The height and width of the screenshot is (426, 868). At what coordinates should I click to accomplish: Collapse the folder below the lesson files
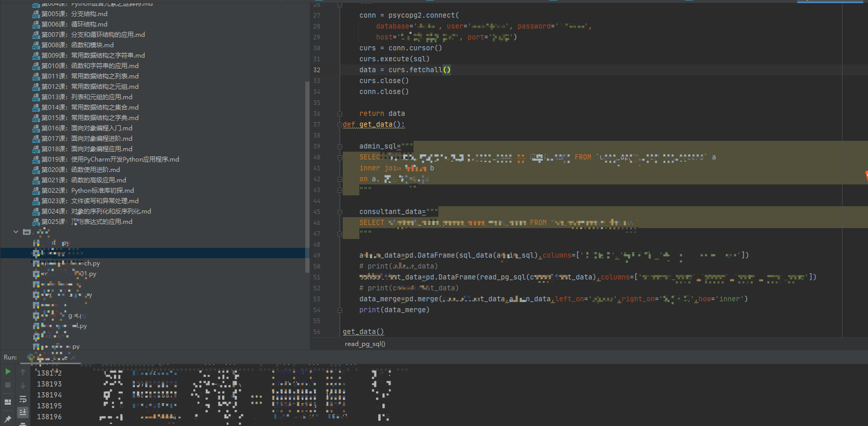16,232
